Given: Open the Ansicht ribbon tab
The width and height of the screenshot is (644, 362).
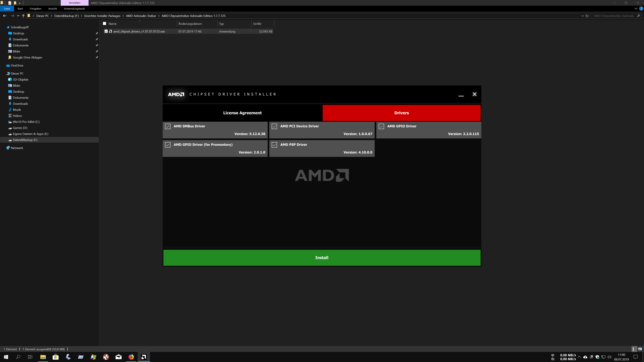Looking at the screenshot, I should [52, 9].
